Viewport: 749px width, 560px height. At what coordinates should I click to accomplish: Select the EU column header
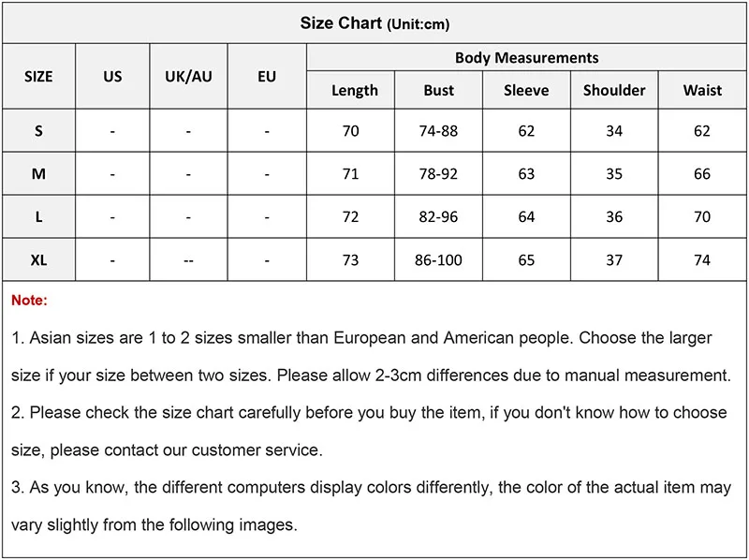tap(267, 76)
